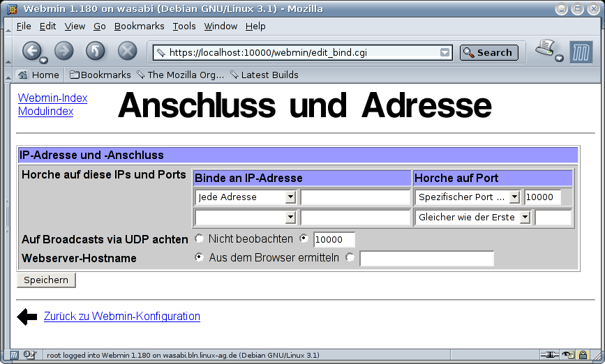The image size is (605, 364).
Task: Click into the URL address field
Action: pos(303,52)
